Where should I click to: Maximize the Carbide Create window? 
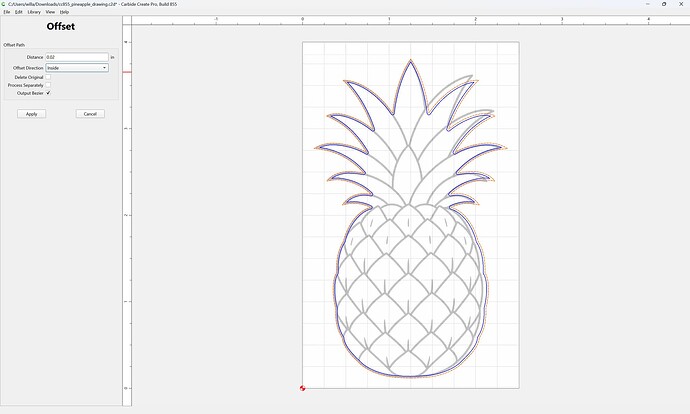tap(664, 4)
